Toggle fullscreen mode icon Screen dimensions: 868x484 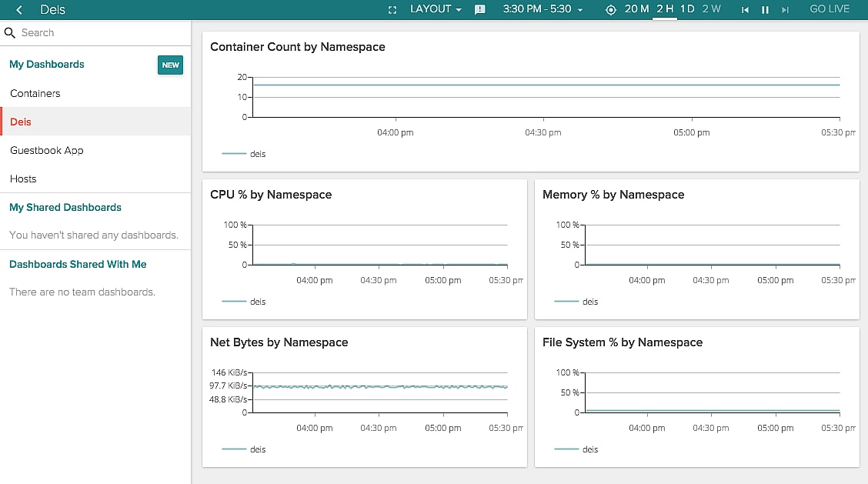click(392, 10)
